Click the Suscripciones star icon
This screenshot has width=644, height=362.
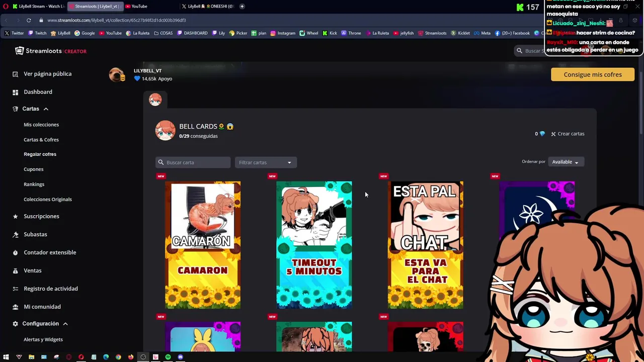click(x=15, y=217)
